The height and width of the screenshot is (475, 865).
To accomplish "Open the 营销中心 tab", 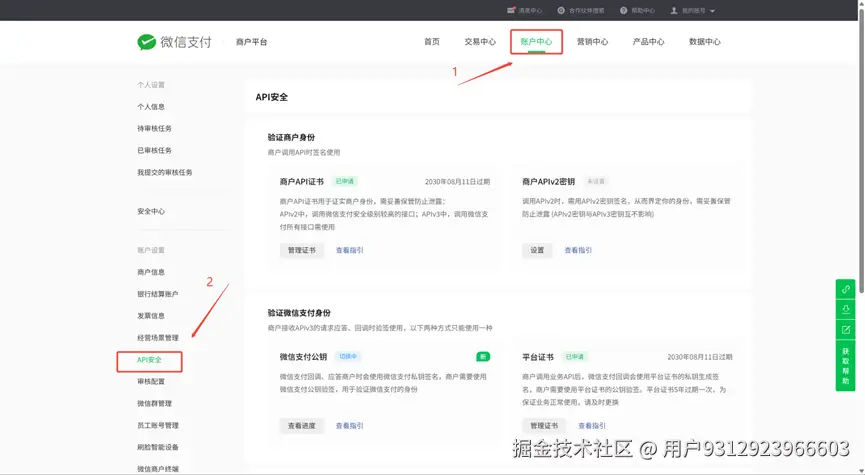I will pyautogui.click(x=592, y=41).
